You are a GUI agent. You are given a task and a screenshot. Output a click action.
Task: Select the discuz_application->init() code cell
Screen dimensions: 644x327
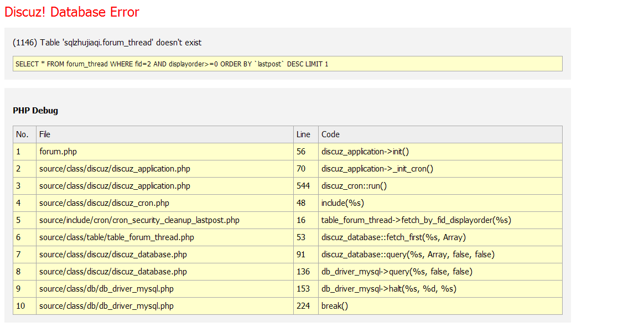440,152
